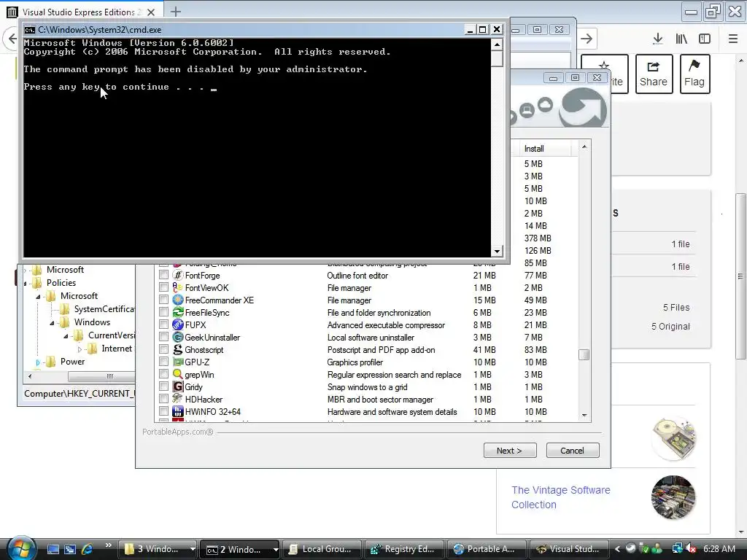Click cmd window scrollbar up arrow

(x=497, y=44)
